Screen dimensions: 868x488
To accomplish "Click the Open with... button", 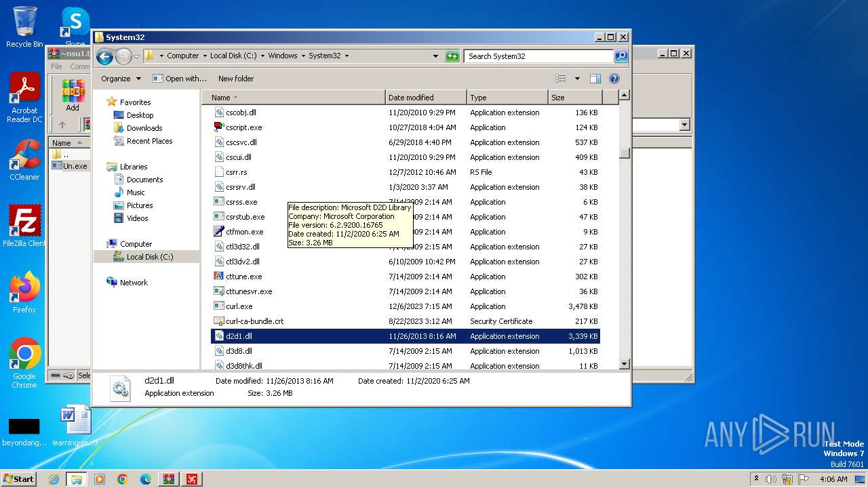I will tap(180, 79).
